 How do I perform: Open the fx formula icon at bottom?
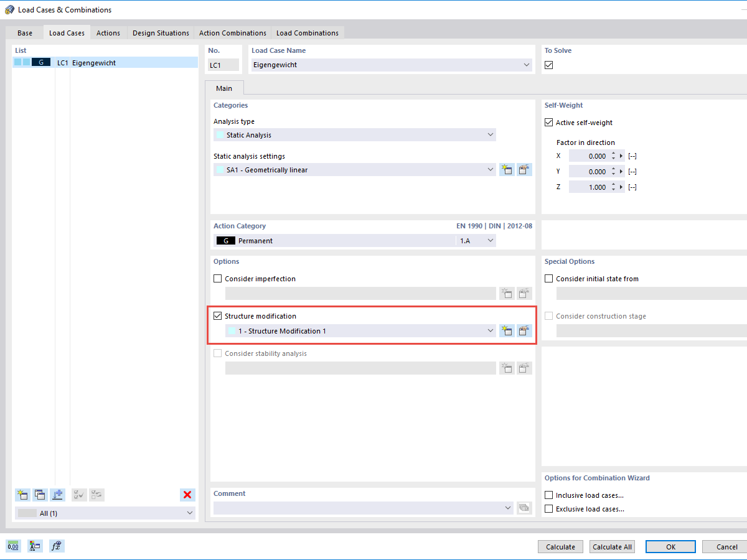tap(56, 546)
